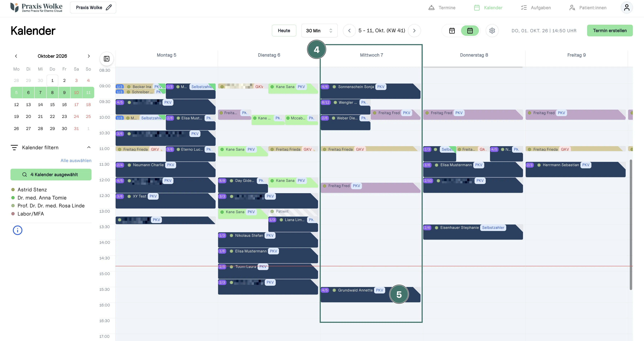Toggle Prof. Dr. Dr. med. Rosa Linde calendar
The width and height of the screenshot is (644, 341).
tap(48, 206)
